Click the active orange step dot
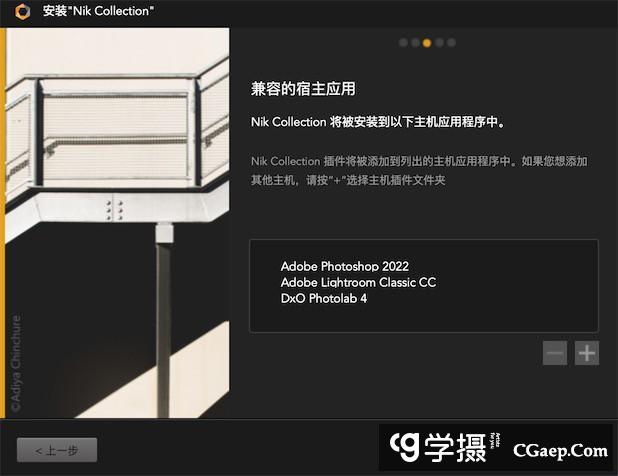The height and width of the screenshot is (476, 618). click(427, 43)
